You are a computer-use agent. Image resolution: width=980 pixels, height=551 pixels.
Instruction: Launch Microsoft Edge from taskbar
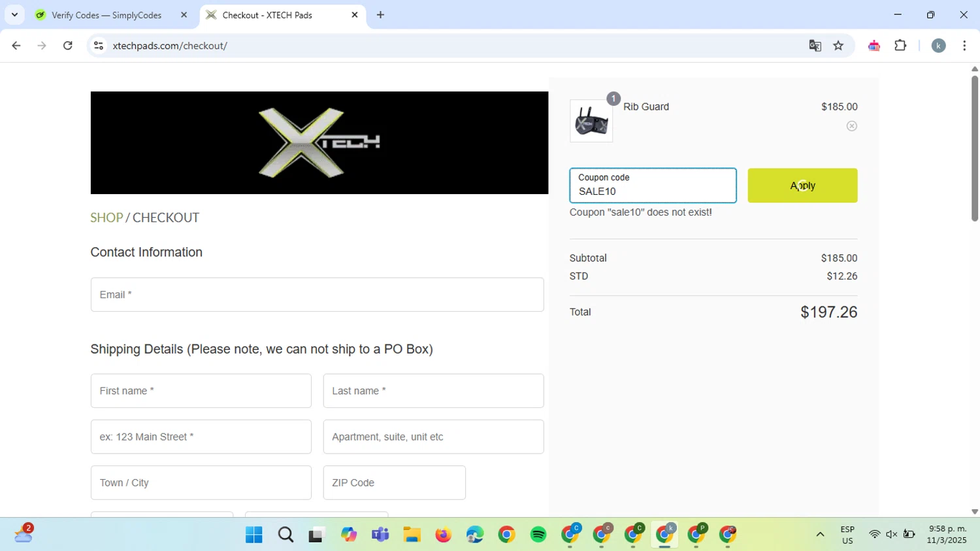coord(475,535)
